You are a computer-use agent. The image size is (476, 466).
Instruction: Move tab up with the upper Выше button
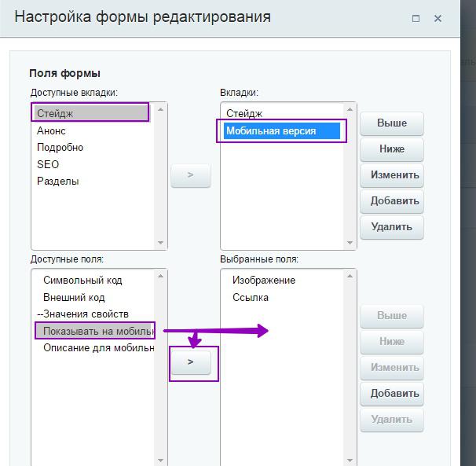click(392, 123)
